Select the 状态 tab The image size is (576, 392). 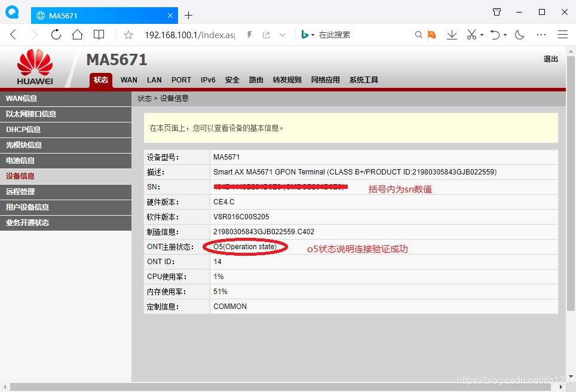click(100, 79)
